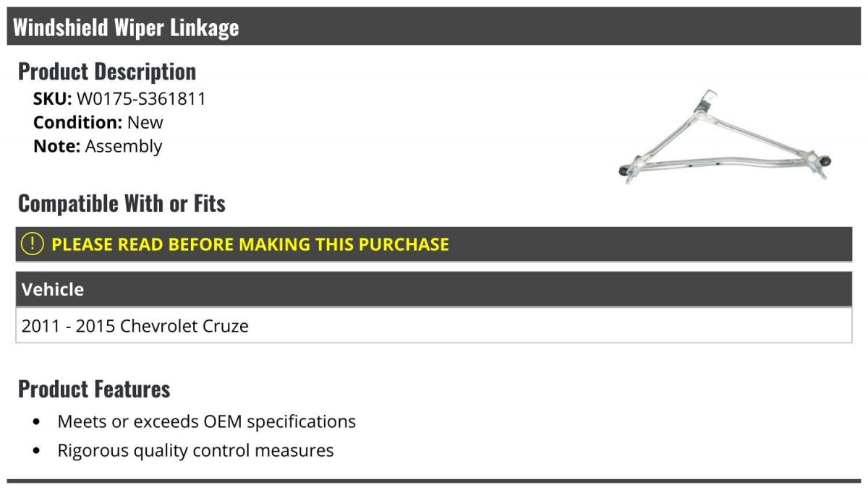Click the bullet point before Meets or exceeds
868x490 pixels.
[37, 422]
